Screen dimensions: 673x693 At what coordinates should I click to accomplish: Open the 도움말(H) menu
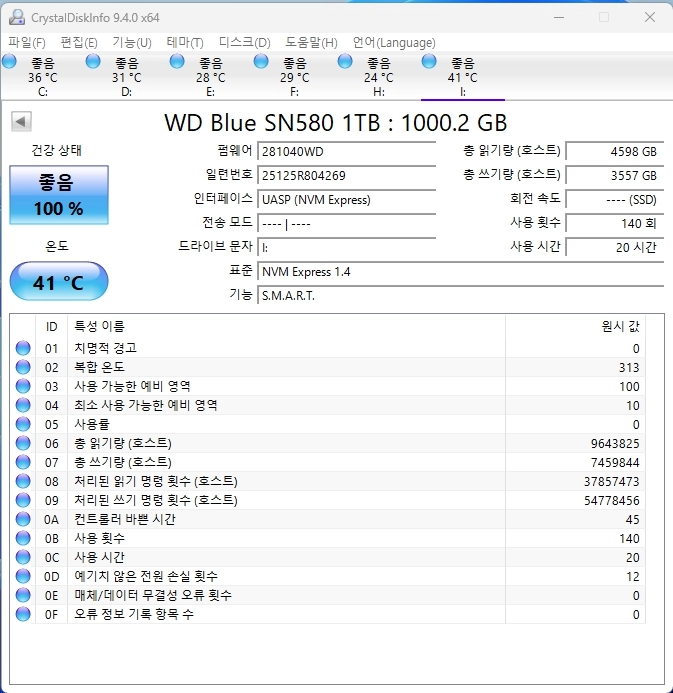pyautogui.click(x=311, y=42)
